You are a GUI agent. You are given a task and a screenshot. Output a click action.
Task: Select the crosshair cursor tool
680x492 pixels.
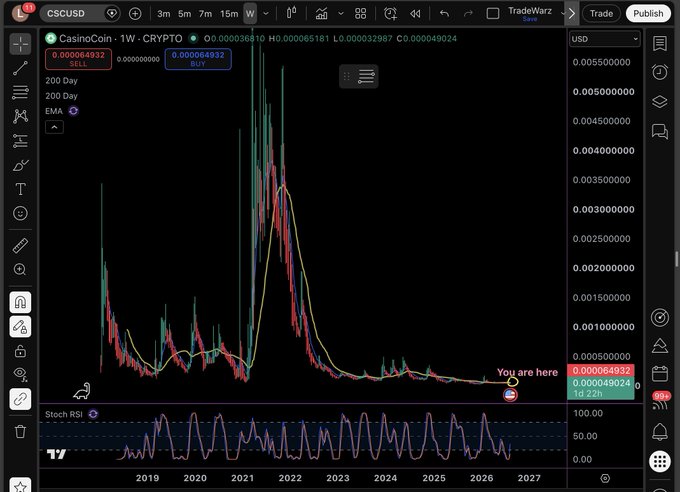(20, 44)
